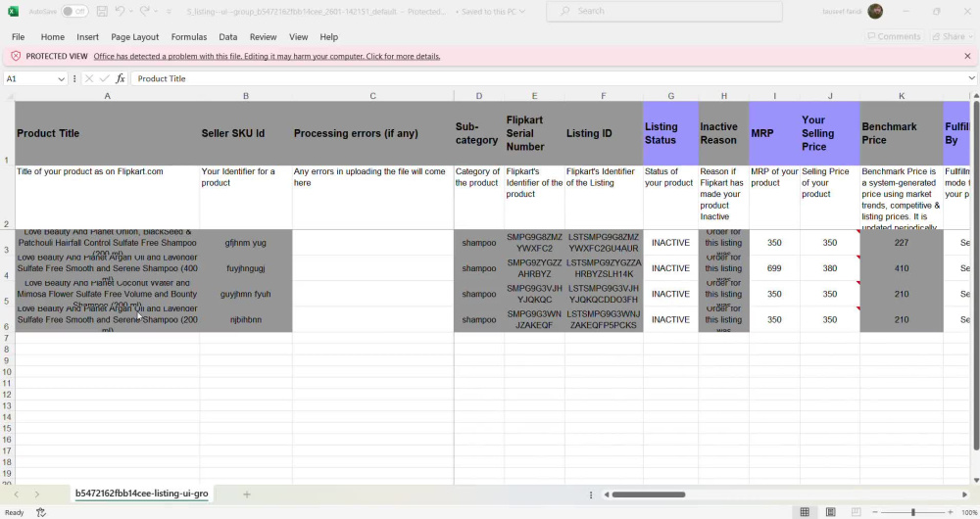This screenshot has width=980, height=519.
Task: Click the MRP cell with value 699
Action: coord(774,268)
